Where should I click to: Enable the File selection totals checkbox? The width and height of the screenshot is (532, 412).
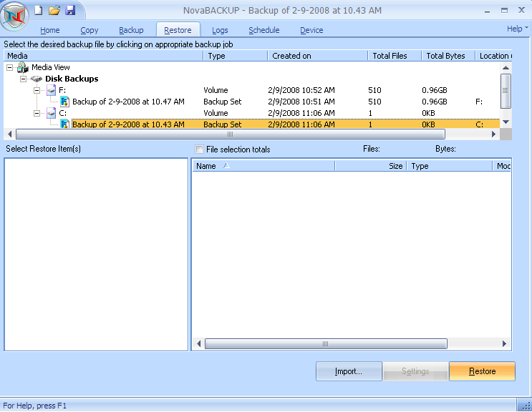(x=200, y=149)
